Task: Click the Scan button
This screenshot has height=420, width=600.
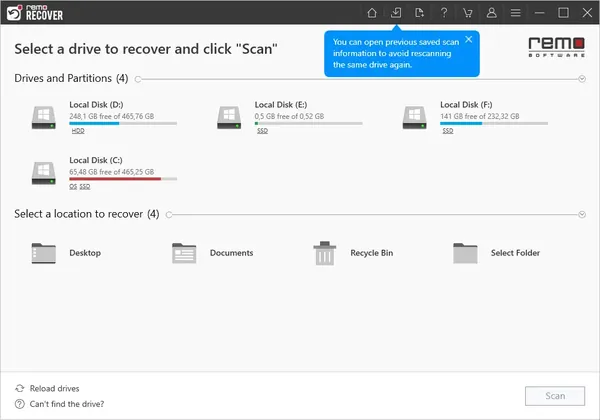Action: [555, 396]
